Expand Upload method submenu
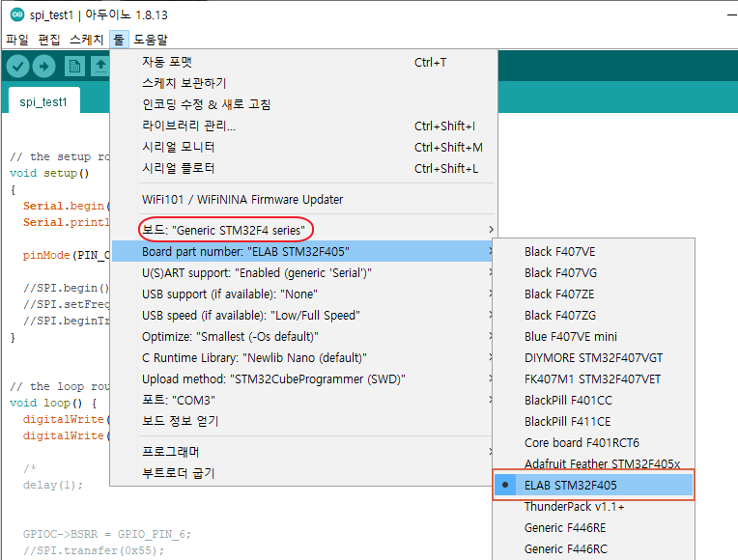The image size is (738, 560). 304,378
